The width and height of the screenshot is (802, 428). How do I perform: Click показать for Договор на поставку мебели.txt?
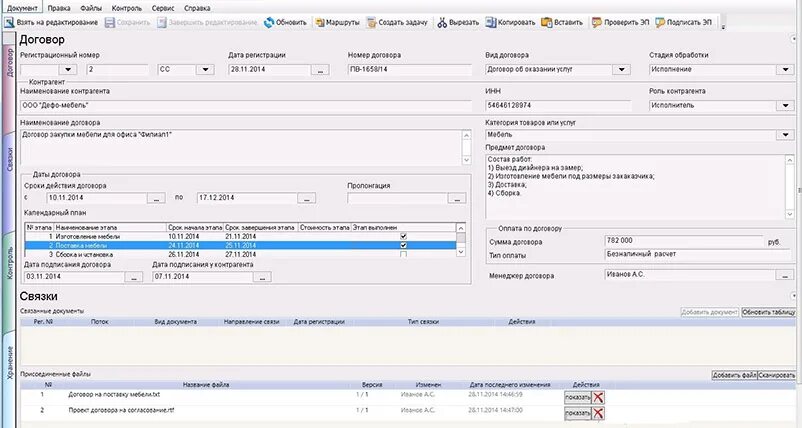click(x=577, y=397)
